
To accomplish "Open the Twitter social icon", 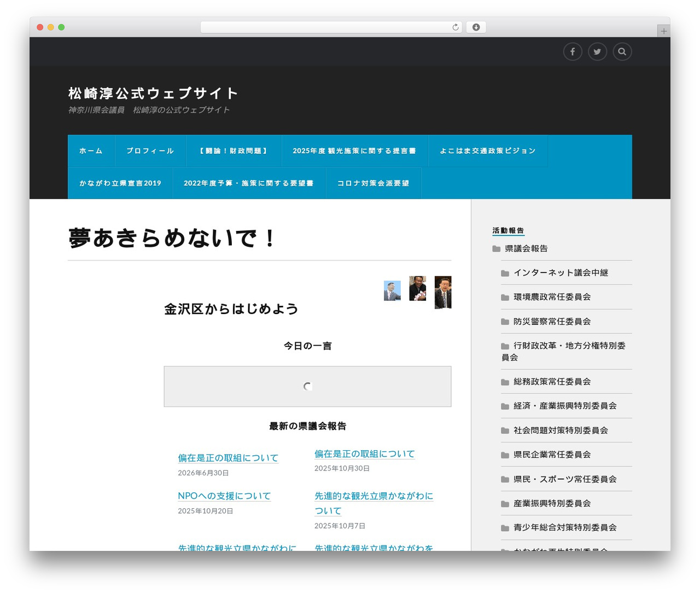I will point(597,51).
